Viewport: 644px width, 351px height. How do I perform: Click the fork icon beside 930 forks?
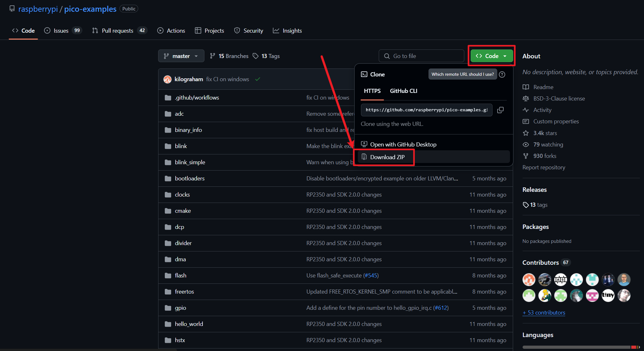526,156
